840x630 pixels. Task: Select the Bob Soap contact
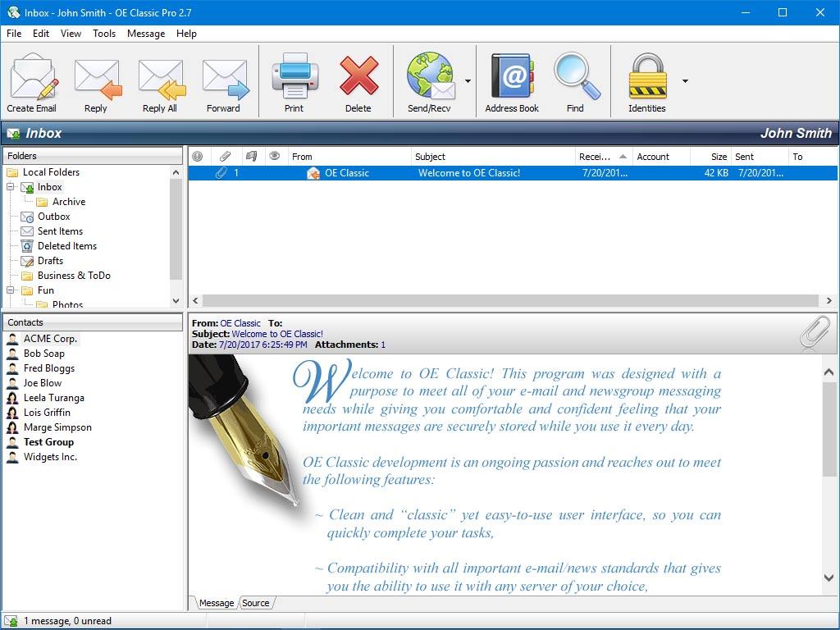[x=44, y=354]
